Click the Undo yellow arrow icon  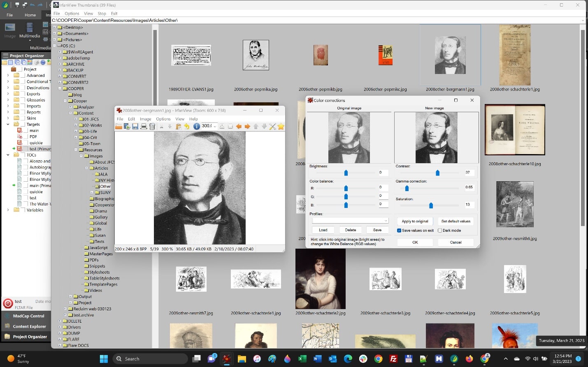point(187,127)
